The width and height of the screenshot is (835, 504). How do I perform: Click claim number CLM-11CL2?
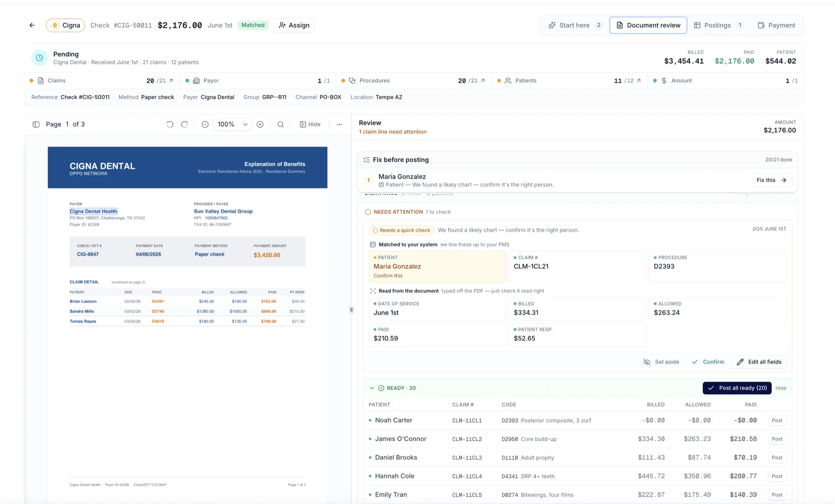467,439
